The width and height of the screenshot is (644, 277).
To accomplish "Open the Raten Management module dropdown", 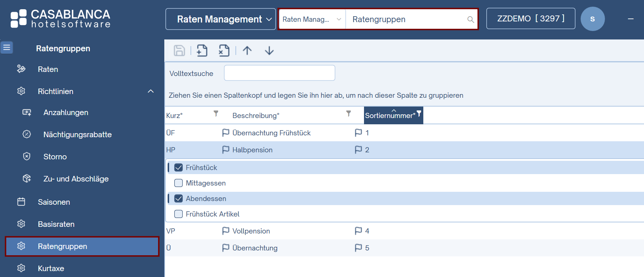I will (221, 19).
